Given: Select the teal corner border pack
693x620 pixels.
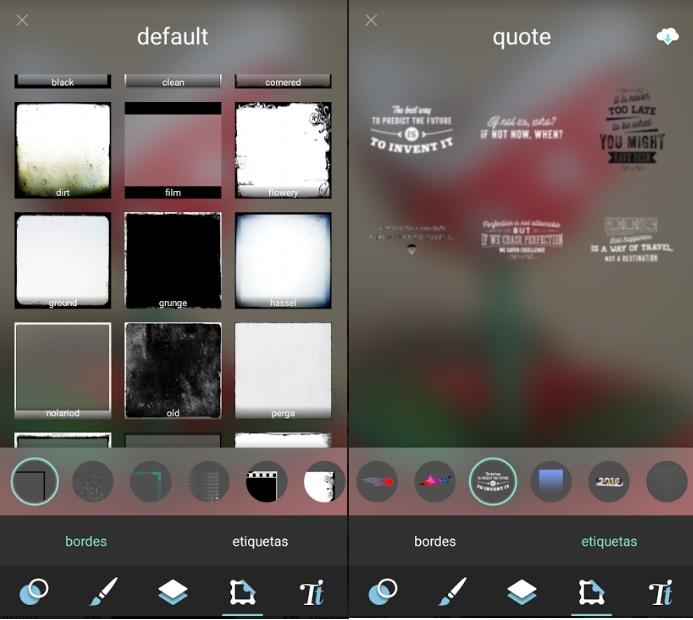Looking at the screenshot, I should pyautogui.click(x=151, y=482).
